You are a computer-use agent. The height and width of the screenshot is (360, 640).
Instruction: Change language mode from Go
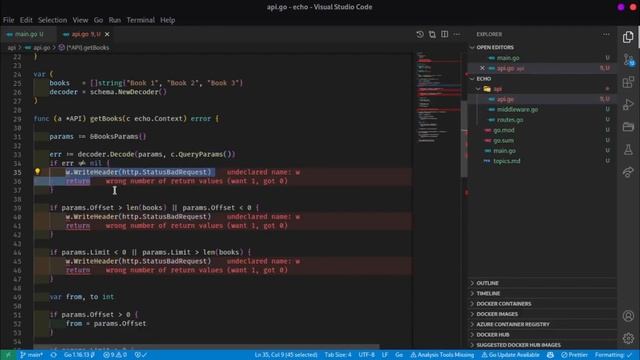(399, 355)
